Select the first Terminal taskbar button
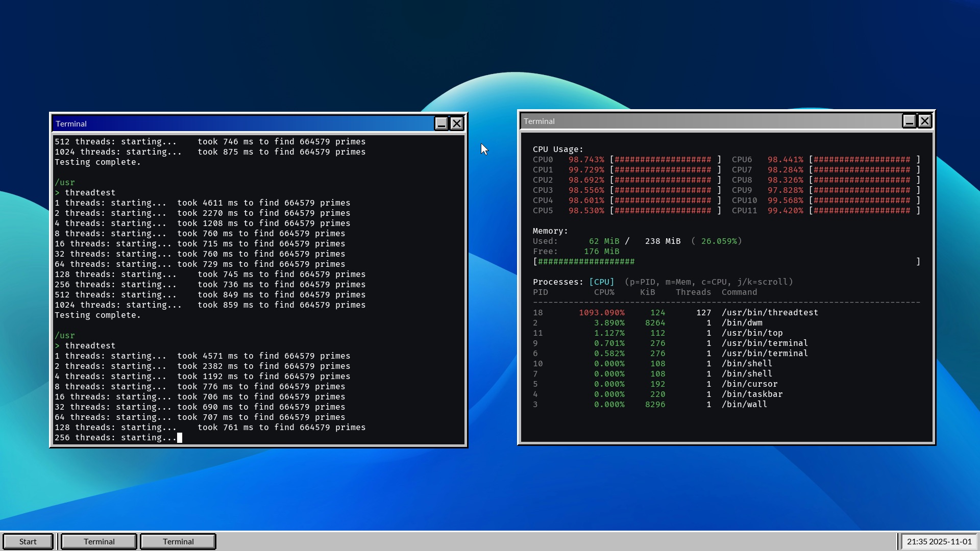The image size is (980, 551). pos(99,541)
